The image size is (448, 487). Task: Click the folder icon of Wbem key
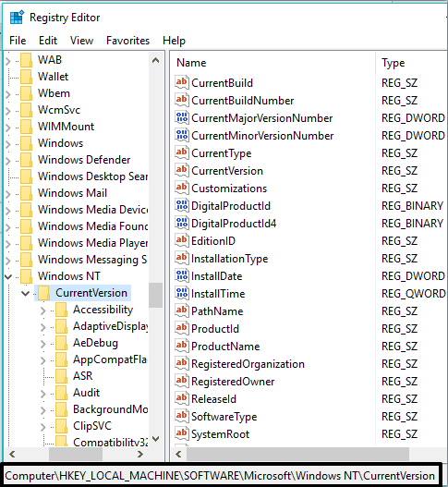pyautogui.click(x=26, y=93)
